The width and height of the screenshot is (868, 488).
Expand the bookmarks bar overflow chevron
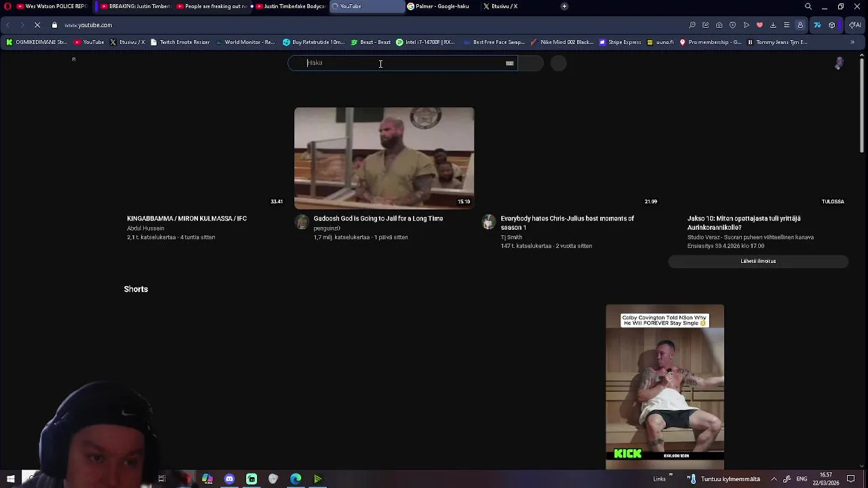click(x=852, y=42)
